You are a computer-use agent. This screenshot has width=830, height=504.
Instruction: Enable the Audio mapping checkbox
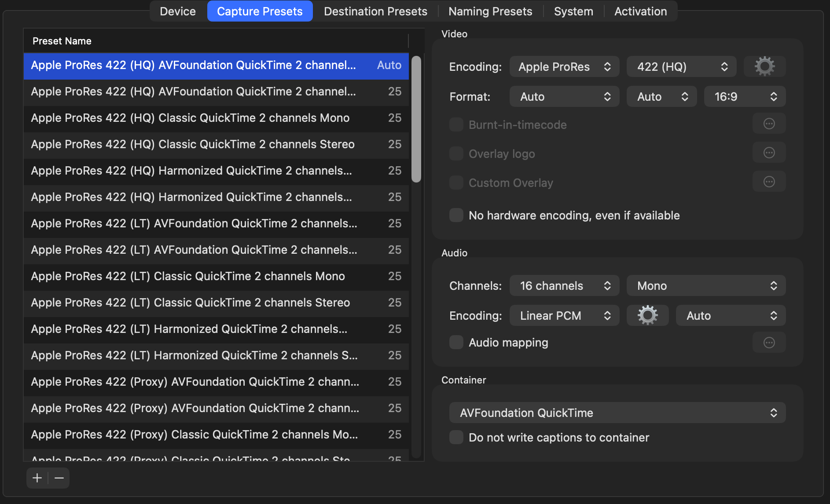coord(456,342)
